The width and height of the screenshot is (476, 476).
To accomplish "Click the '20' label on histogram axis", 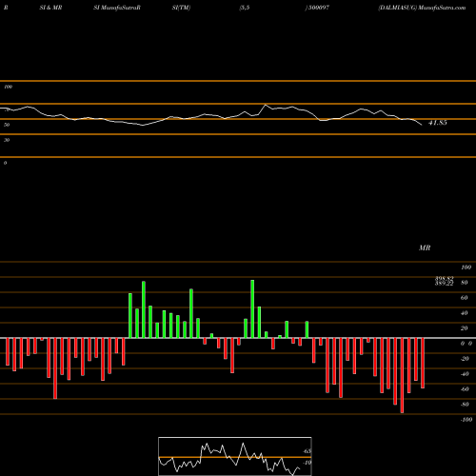I will coord(464,328).
